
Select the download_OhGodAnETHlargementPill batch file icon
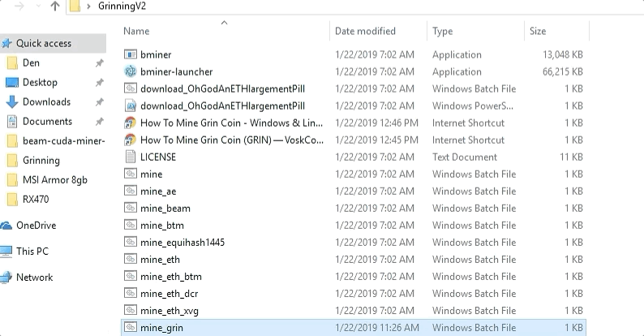point(131,88)
